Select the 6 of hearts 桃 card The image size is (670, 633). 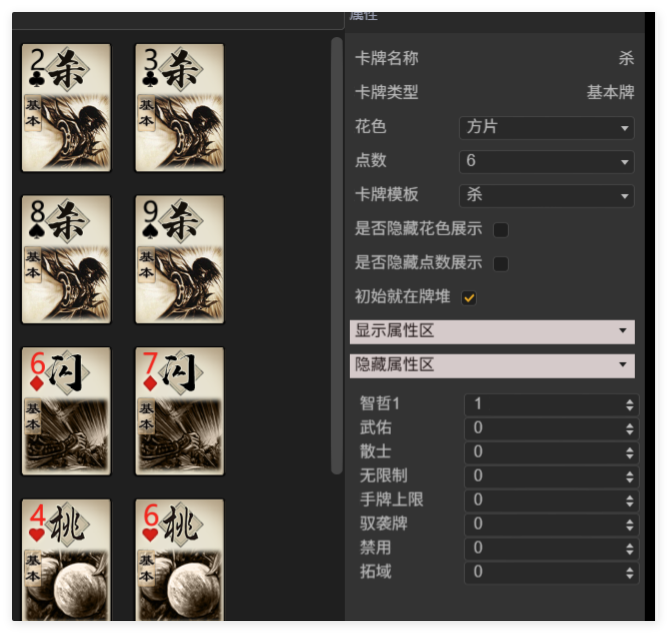(x=179, y=560)
